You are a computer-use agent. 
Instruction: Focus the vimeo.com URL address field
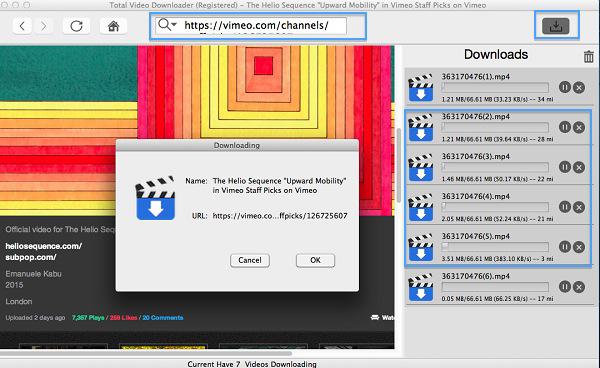(251, 26)
